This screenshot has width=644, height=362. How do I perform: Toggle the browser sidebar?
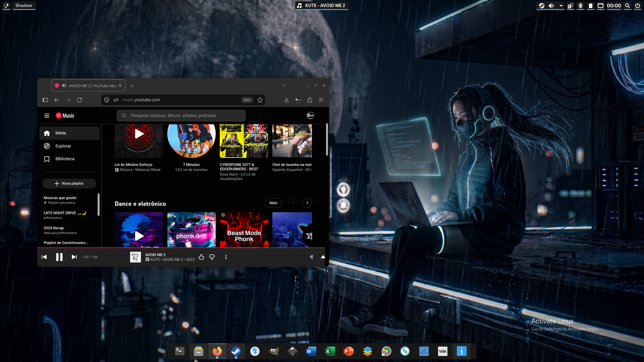45,100
